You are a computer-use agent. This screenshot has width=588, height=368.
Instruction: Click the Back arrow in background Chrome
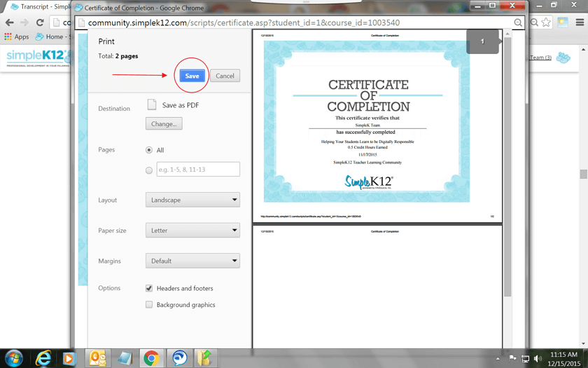(x=10, y=22)
